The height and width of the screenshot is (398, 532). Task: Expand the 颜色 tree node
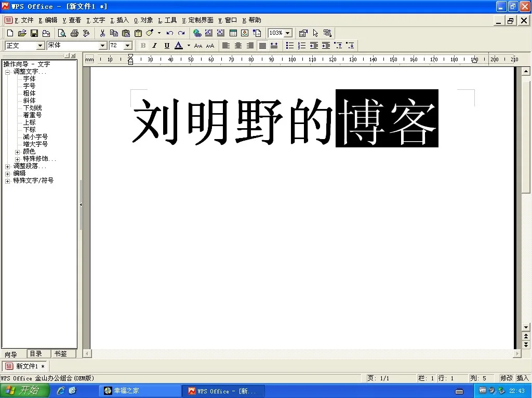tap(17, 152)
